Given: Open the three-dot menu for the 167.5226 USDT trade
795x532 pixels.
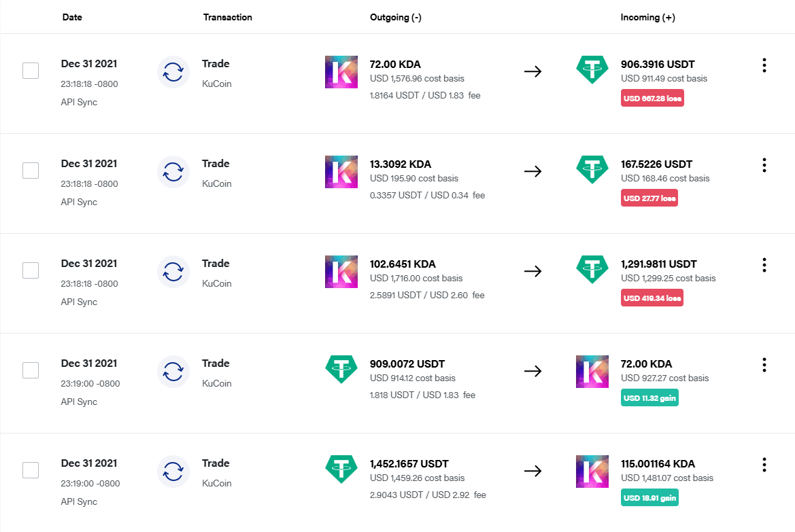Looking at the screenshot, I should 764,165.
